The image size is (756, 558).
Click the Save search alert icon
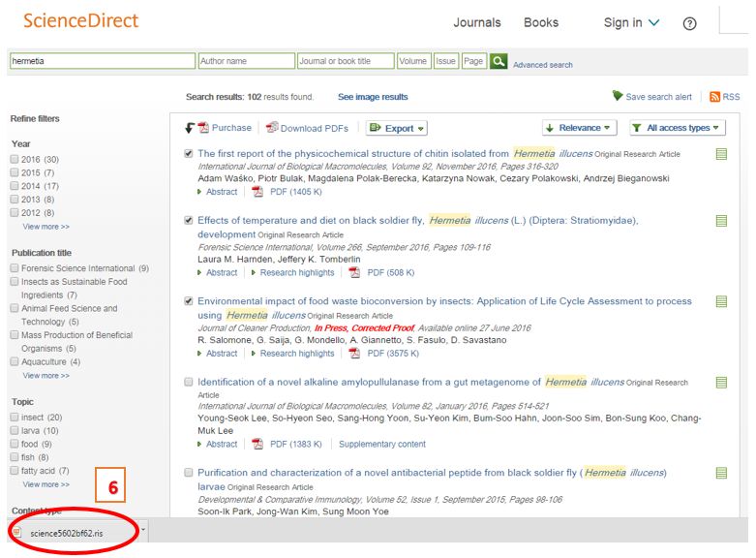pyautogui.click(x=618, y=96)
